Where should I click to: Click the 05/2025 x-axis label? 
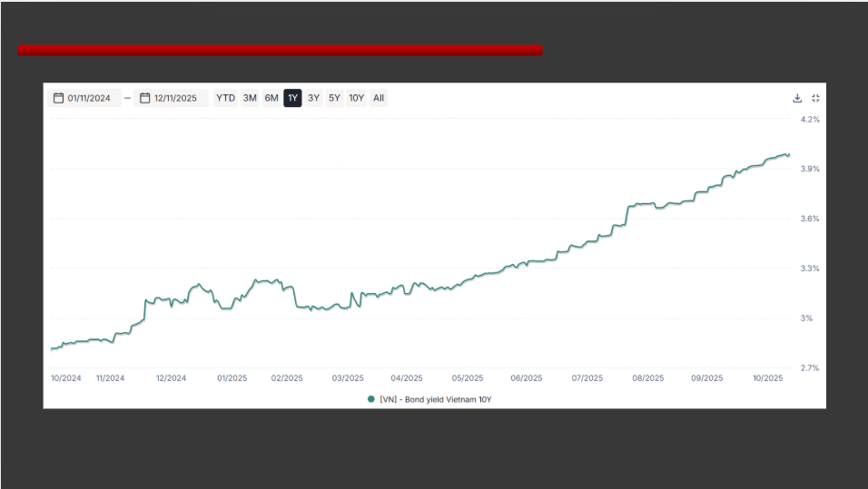(467, 378)
